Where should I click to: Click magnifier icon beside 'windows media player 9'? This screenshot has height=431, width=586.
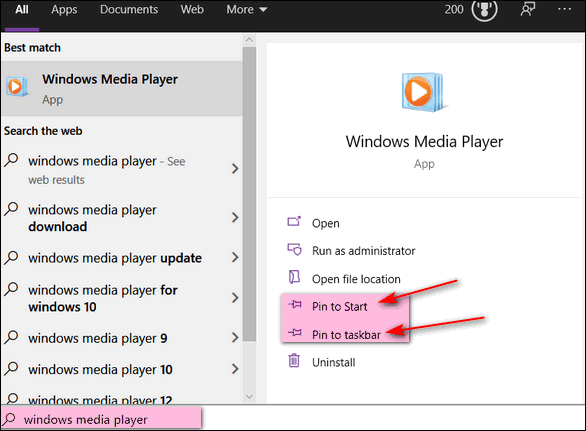point(11,338)
